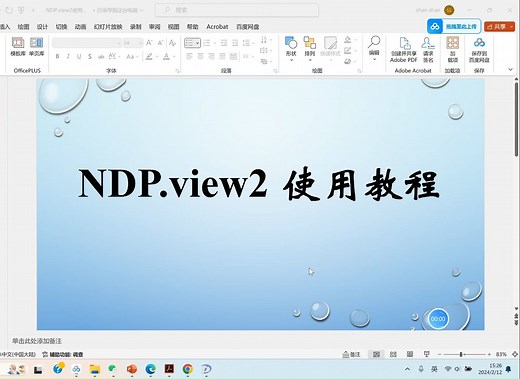Switch to normal view in status bar
This screenshot has height=379, width=520.
(376, 354)
